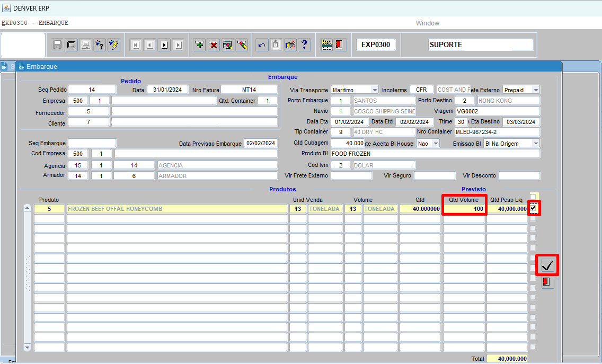The height and width of the screenshot is (364, 602).
Task: Click the Fornecedor code field showing 5
Action: coord(88,111)
